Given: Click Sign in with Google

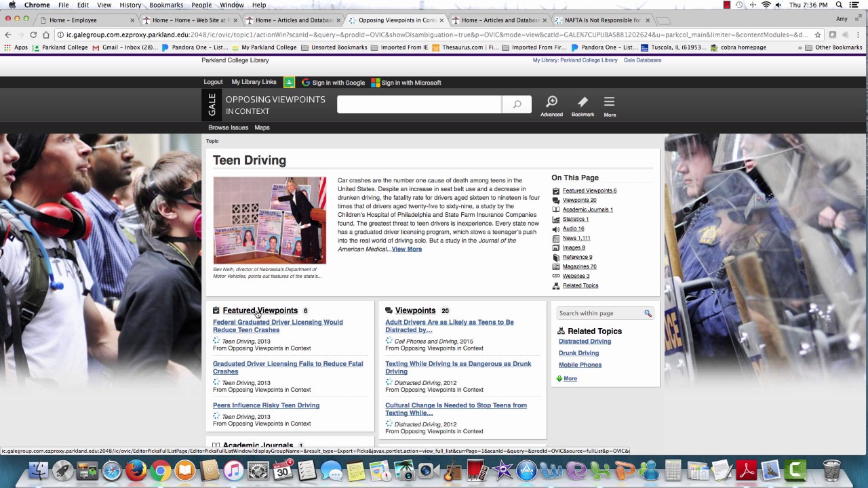Looking at the screenshot, I should [x=333, y=83].
